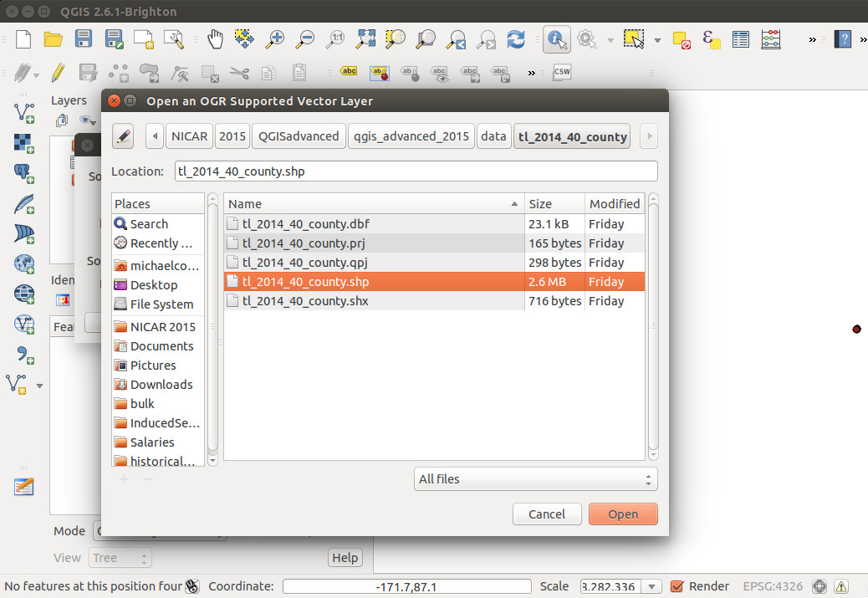
Task: Expand the label toolbar overflow chevron
Action: tap(532, 73)
